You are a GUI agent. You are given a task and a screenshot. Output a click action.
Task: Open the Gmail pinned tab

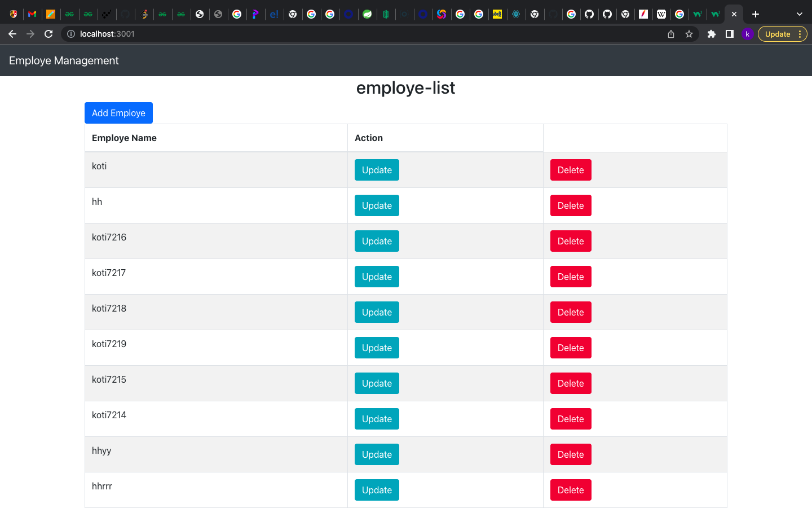(x=32, y=14)
